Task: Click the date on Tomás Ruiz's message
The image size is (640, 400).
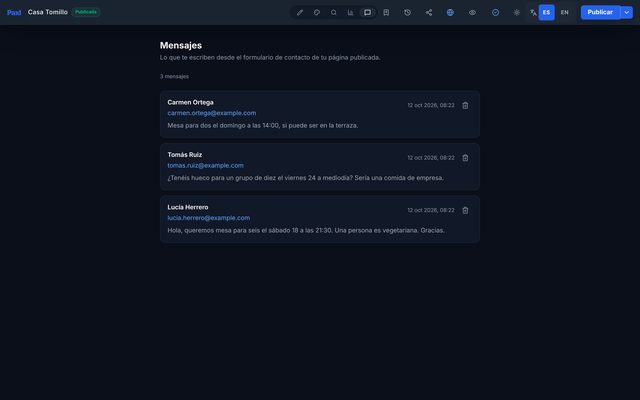Action: [x=431, y=158]
